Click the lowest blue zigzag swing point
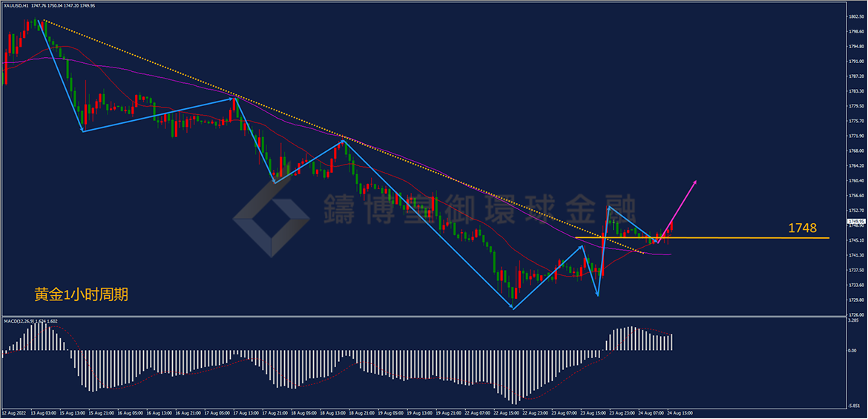Screen dimensions: 868x419 pyautogui.click(x=513, y=309)
